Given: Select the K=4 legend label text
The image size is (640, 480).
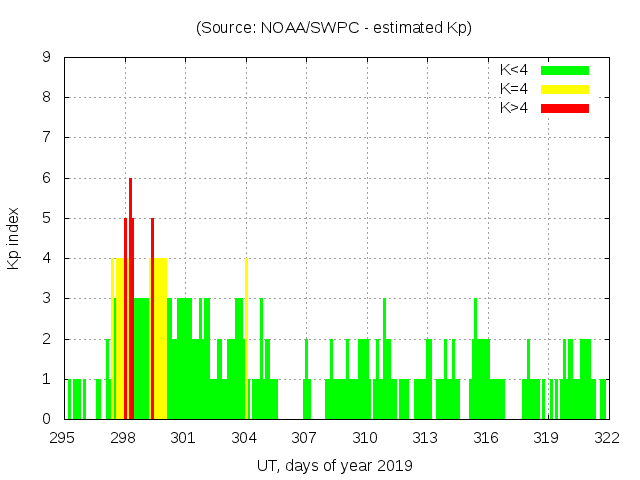Looking at the screenshot, I should [515, 89].
